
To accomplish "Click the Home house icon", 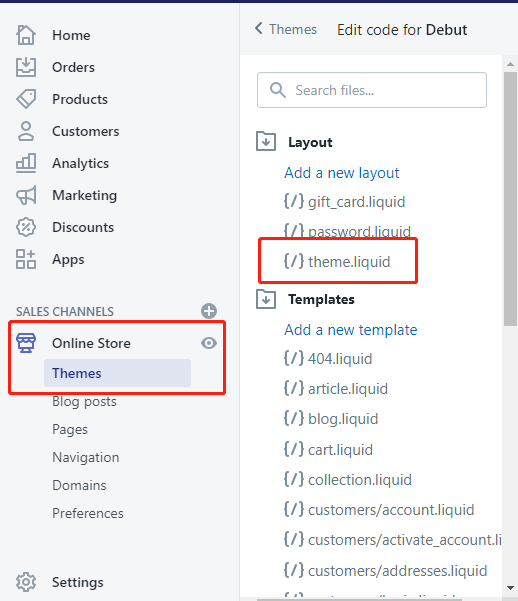I will coord(26,35).
